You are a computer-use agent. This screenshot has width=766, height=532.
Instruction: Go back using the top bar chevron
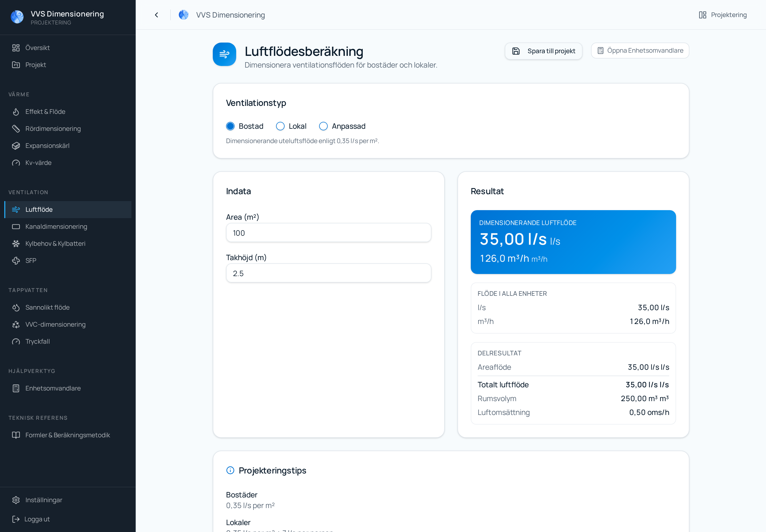156,15
